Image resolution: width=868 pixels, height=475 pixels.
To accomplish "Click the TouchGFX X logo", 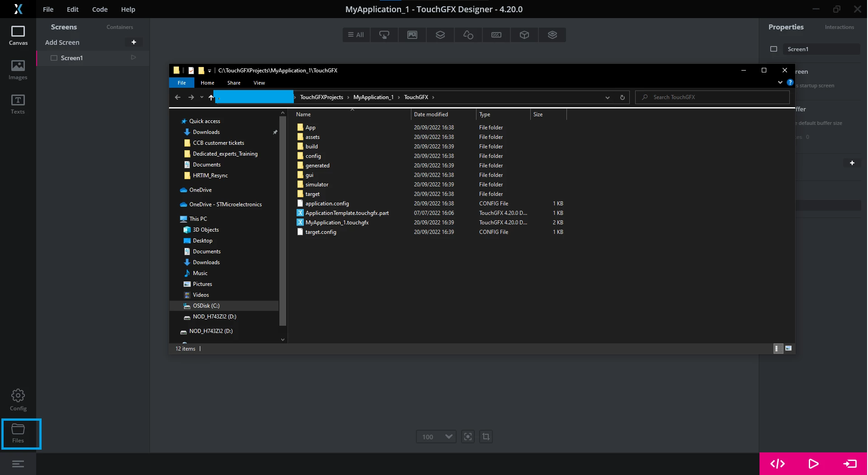I will pyautogui.click(x=18, y=9).
